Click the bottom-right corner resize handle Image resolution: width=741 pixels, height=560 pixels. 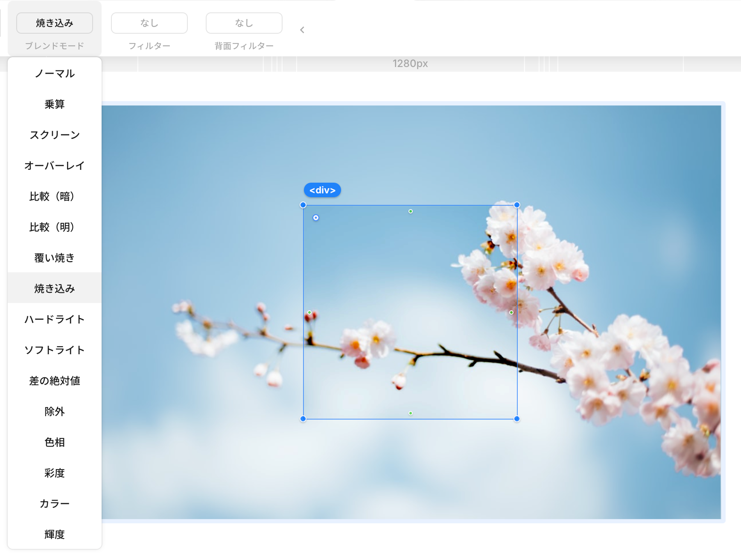click(517, 419)
